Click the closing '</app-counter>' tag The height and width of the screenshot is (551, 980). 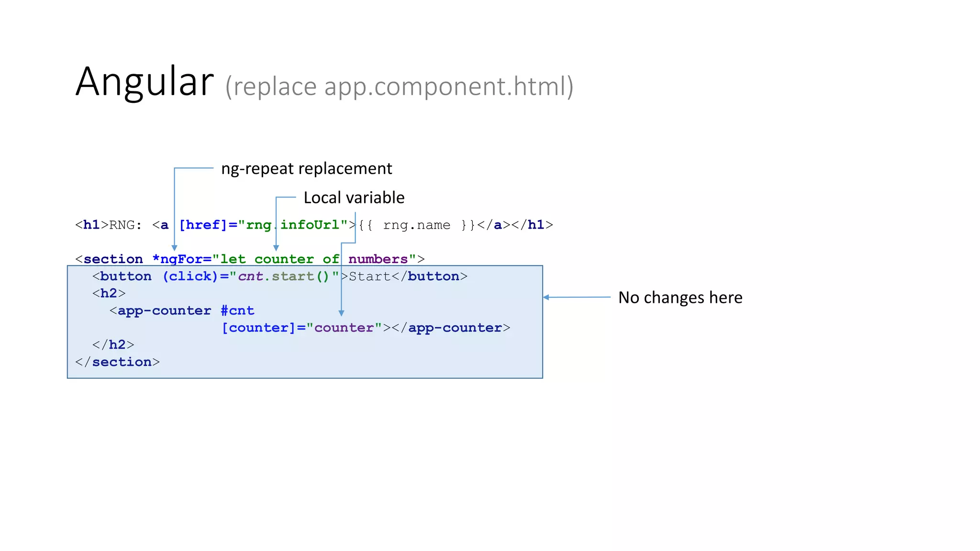(x=451, y=328)
